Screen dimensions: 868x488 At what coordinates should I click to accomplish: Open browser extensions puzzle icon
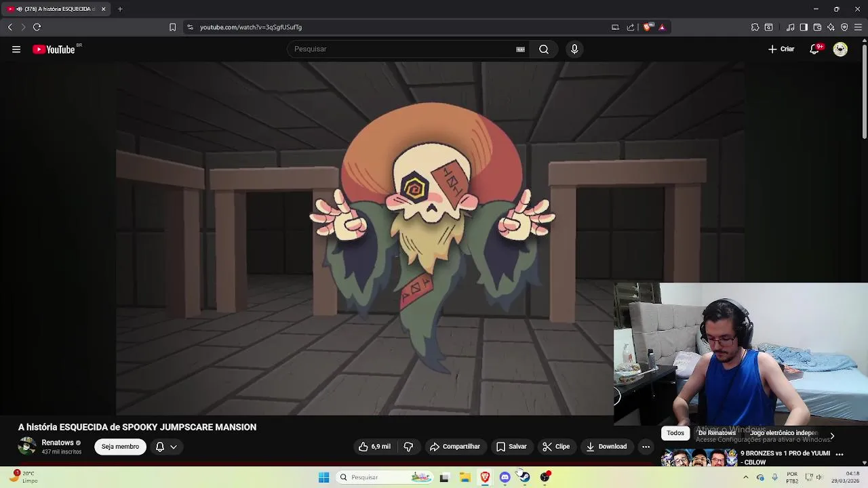(755, 27)
